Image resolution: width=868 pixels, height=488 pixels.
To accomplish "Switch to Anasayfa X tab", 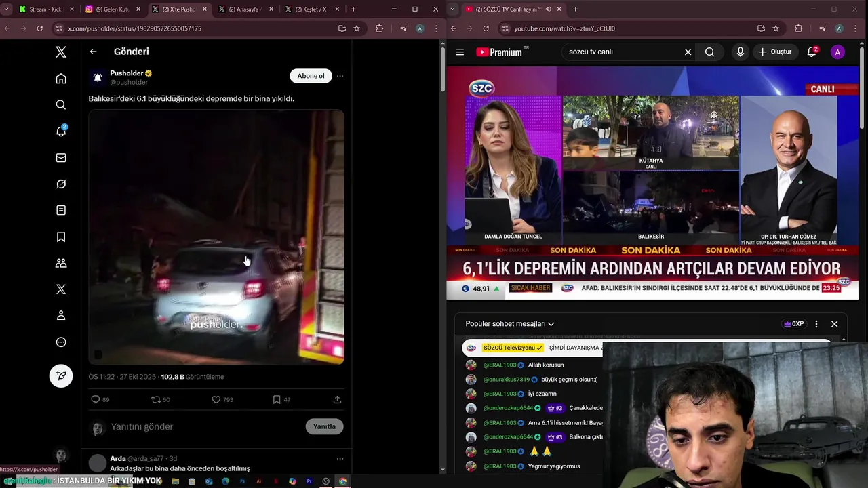I will click(x=245, y=9).
